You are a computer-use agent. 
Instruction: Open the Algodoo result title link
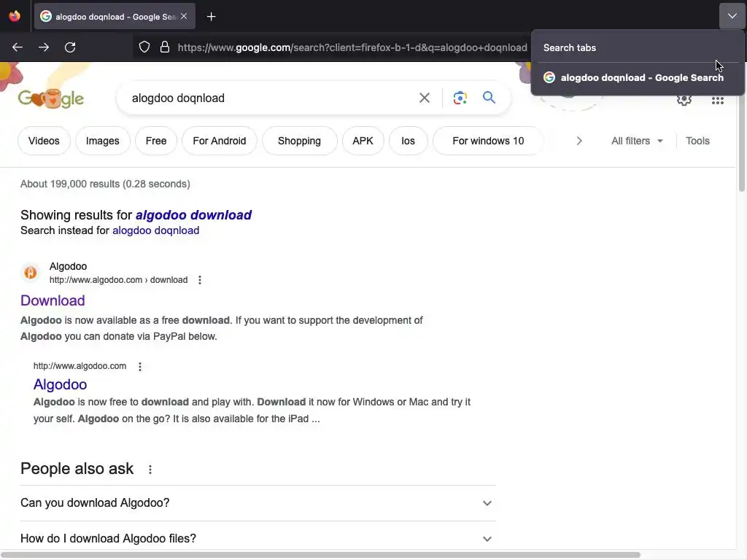coord(60,384)
